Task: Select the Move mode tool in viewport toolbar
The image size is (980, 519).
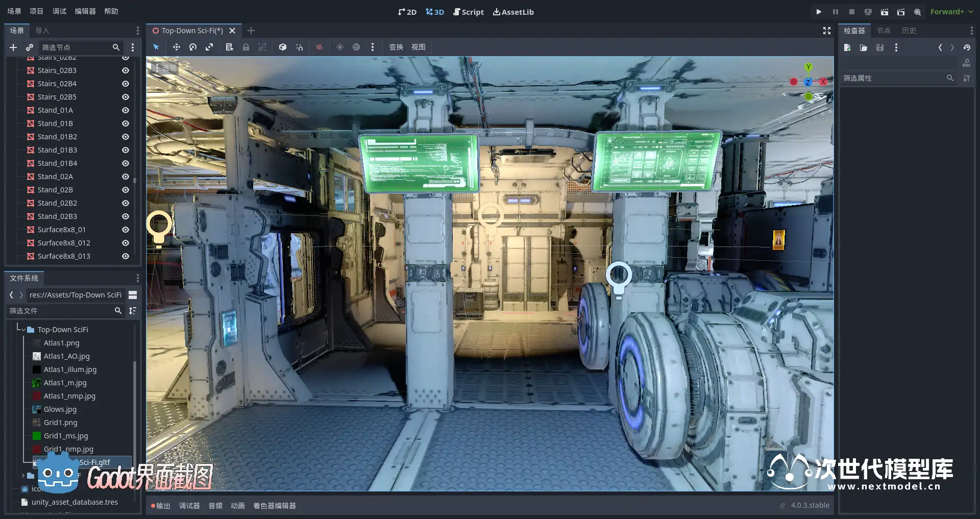Action: [176, 47]
